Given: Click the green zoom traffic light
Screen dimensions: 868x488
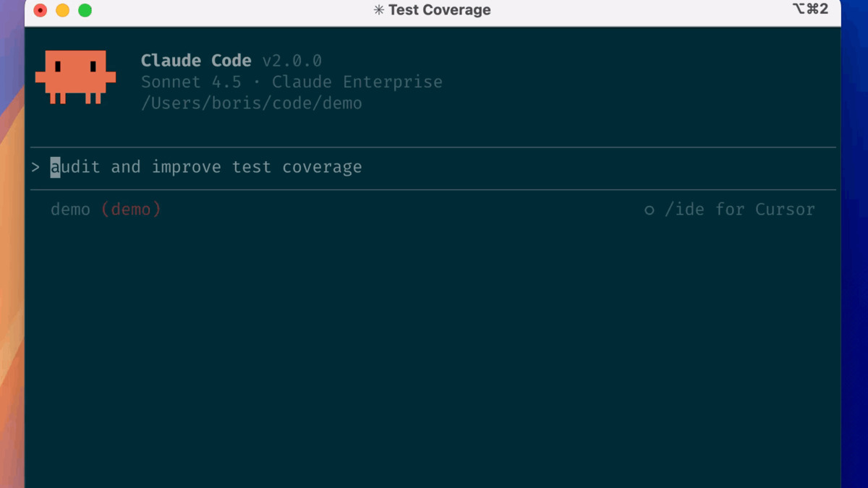Looking at the screenshot, I should click(x=84, y=10).
